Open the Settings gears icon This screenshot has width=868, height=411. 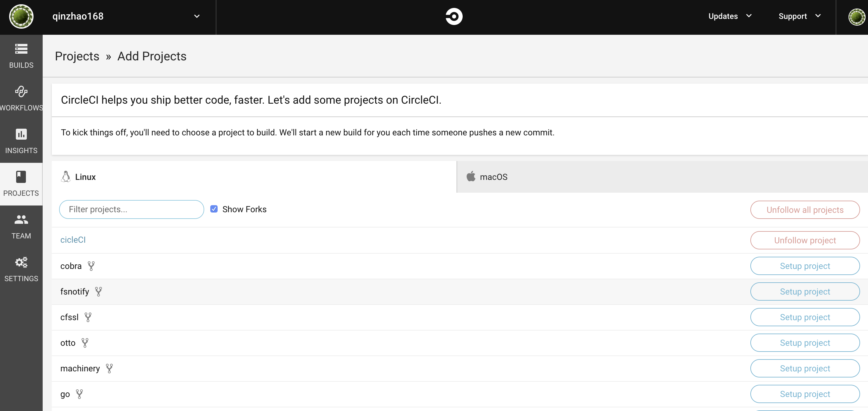(21, 262)
